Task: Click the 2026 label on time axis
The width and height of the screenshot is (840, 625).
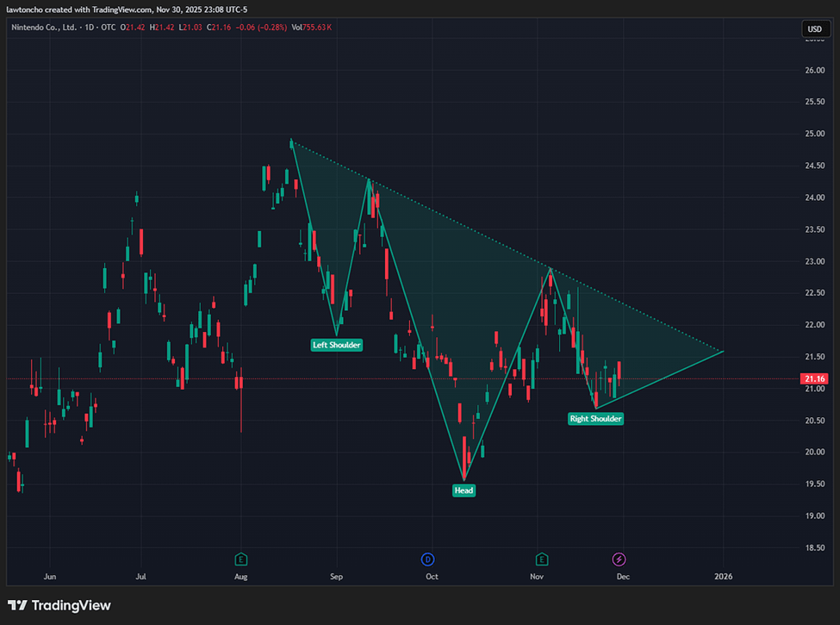Action: tap(723, 577)
